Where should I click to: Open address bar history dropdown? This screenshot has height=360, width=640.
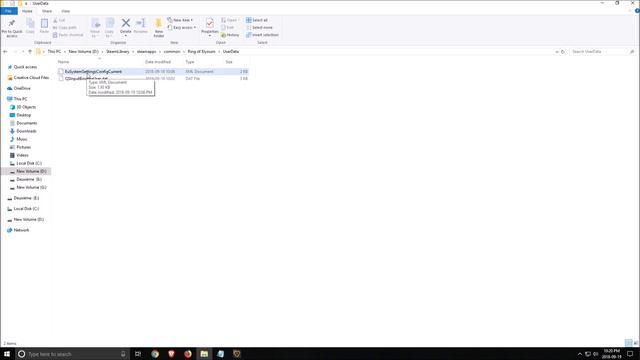coord(557,52)
